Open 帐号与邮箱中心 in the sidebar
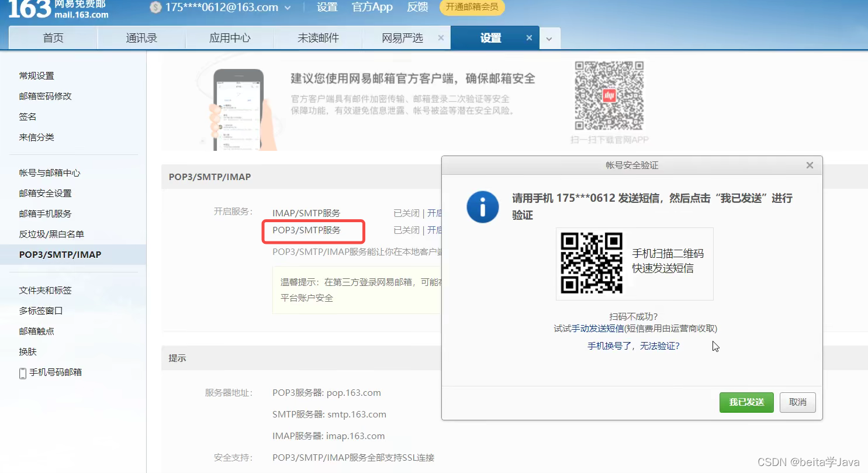This screenshot has width=868, height=473. point(50,172)
